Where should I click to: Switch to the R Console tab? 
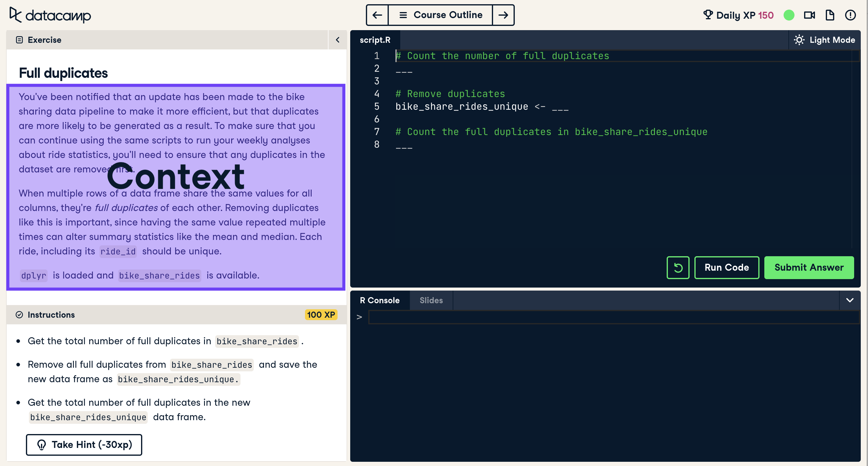pos(380,300)
